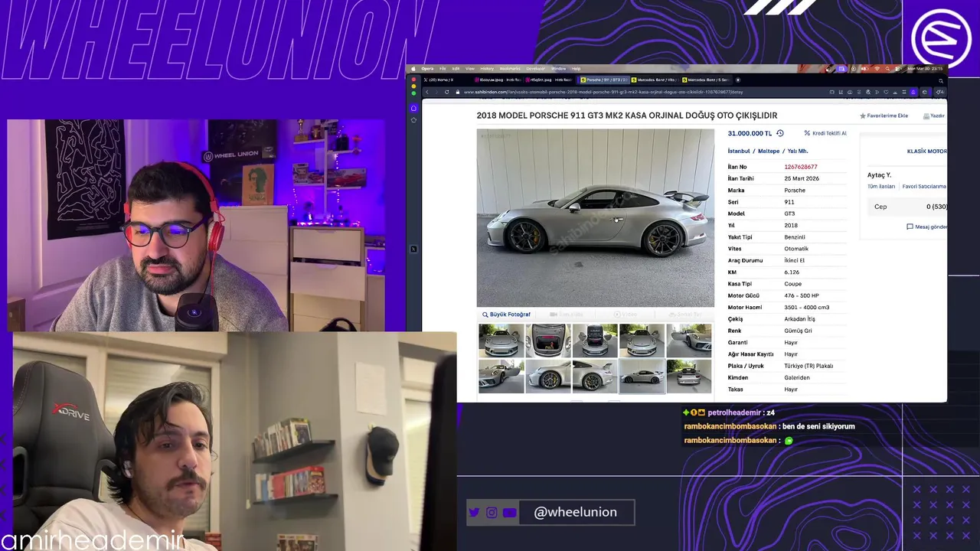Select the rear engine lid open thumbnail
The width and height of the screenshot is (980, 551).
coord(595,341)
